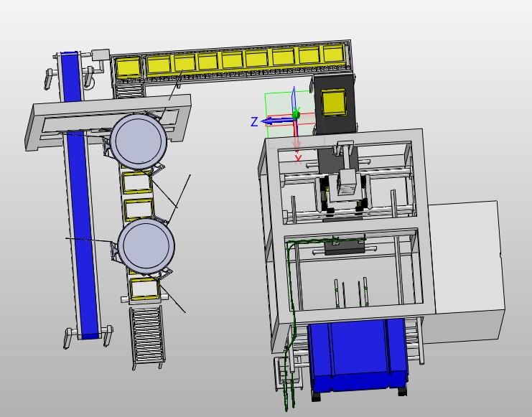Pick the rightmost yellow box on the top conveyor
The image size is (532, 417).
pyautogui.click(x=335, y=54)
